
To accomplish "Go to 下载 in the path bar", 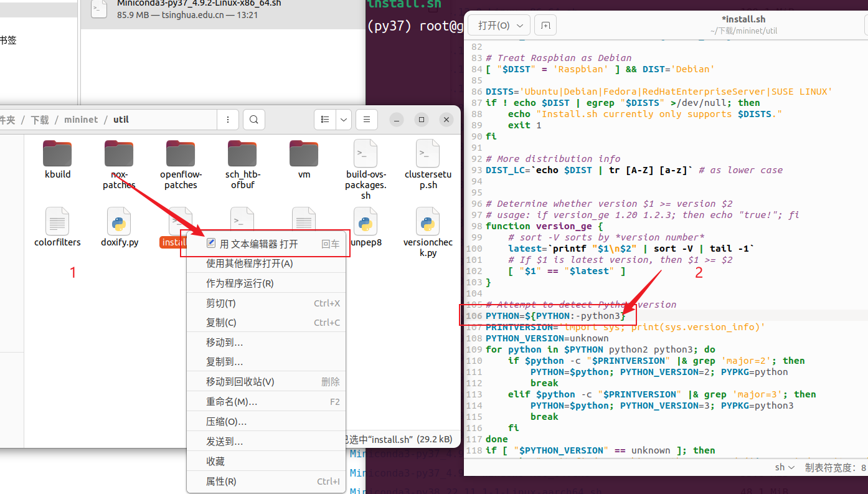I will (x=40, y=120).
